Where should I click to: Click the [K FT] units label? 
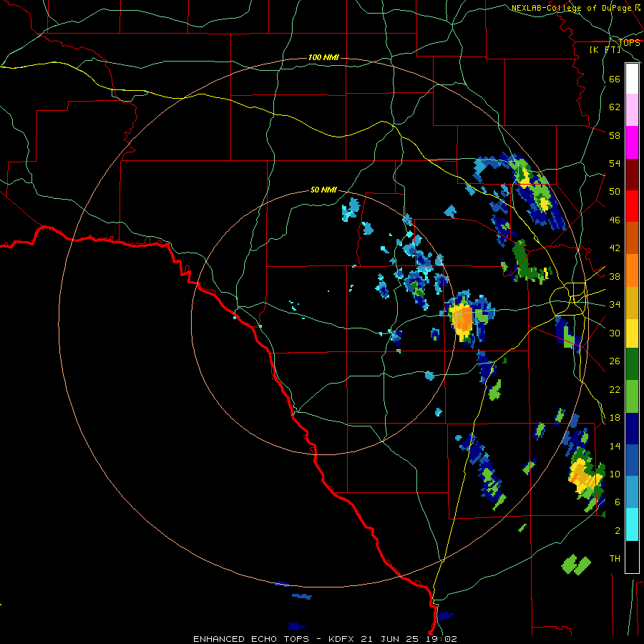coord(605,49)
